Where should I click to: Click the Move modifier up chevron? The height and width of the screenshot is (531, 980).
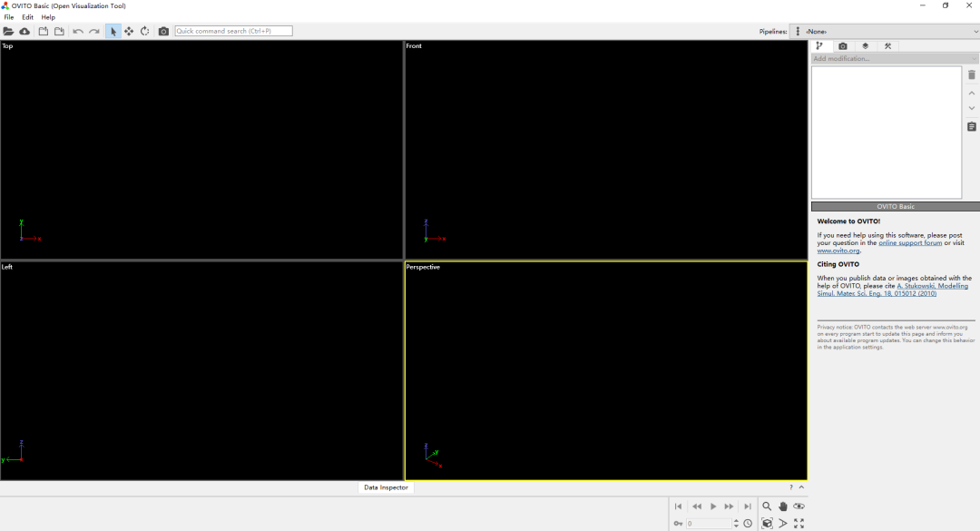click(971, 93)
